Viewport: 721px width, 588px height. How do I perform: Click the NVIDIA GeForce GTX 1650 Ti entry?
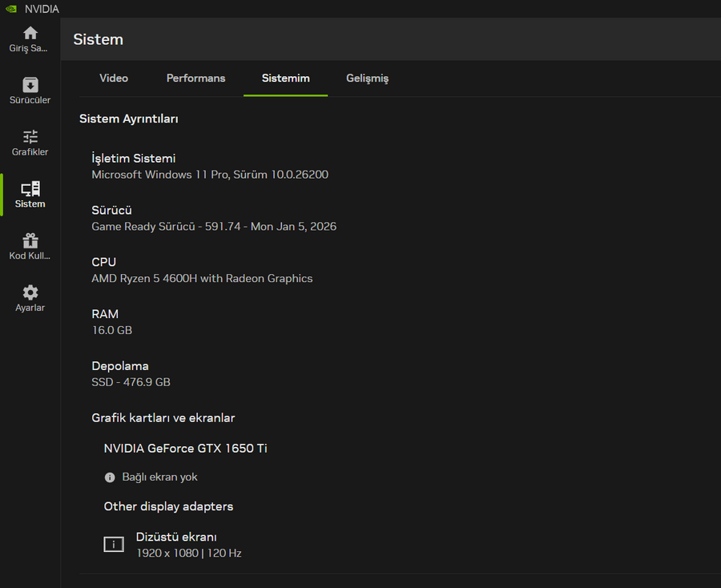pos(185,449)
